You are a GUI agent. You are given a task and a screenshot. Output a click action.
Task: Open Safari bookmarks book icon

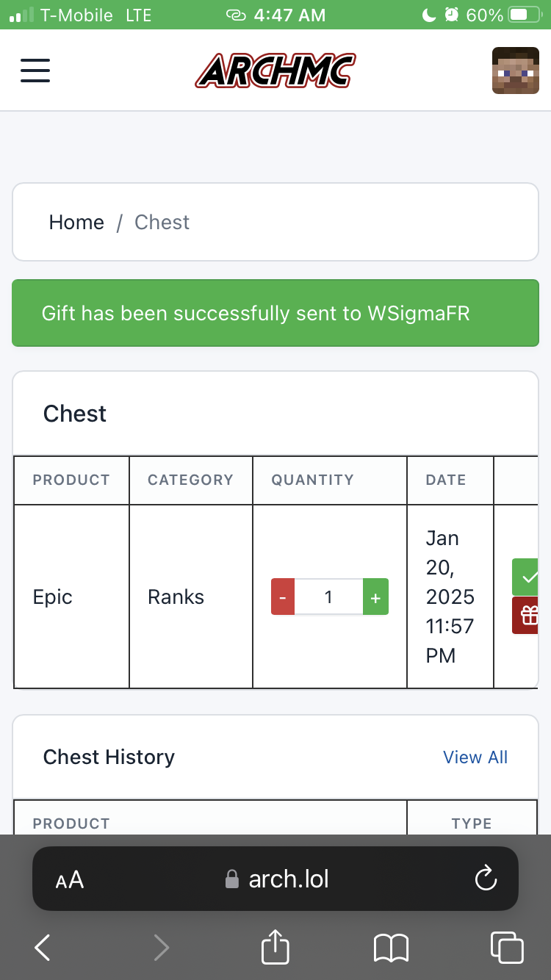pos(391,948)
